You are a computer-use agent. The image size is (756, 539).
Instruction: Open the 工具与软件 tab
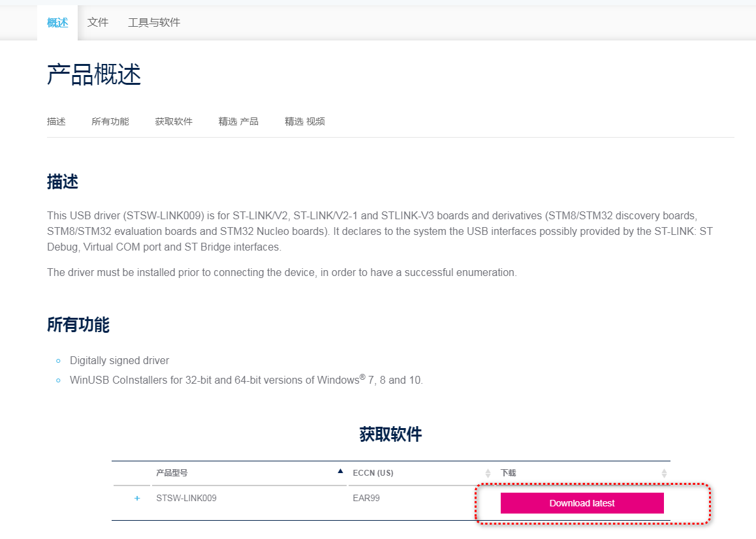tap(154, 23)
